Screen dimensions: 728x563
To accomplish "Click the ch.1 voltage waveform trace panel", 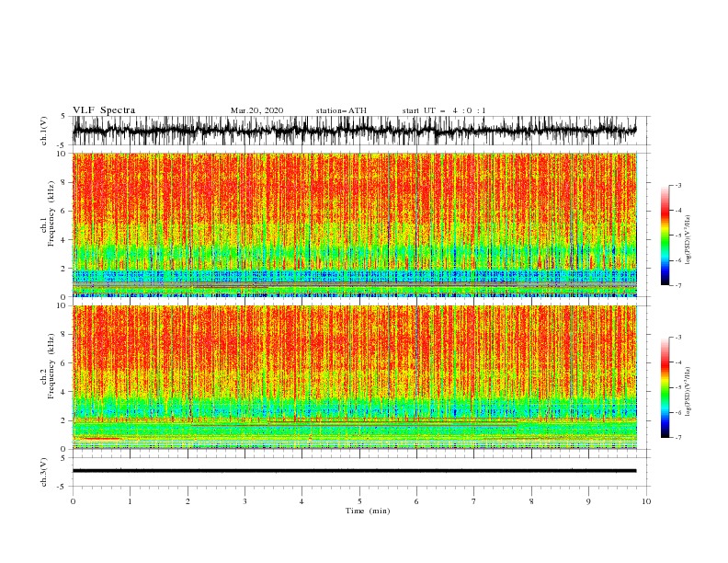I will 354,131.
